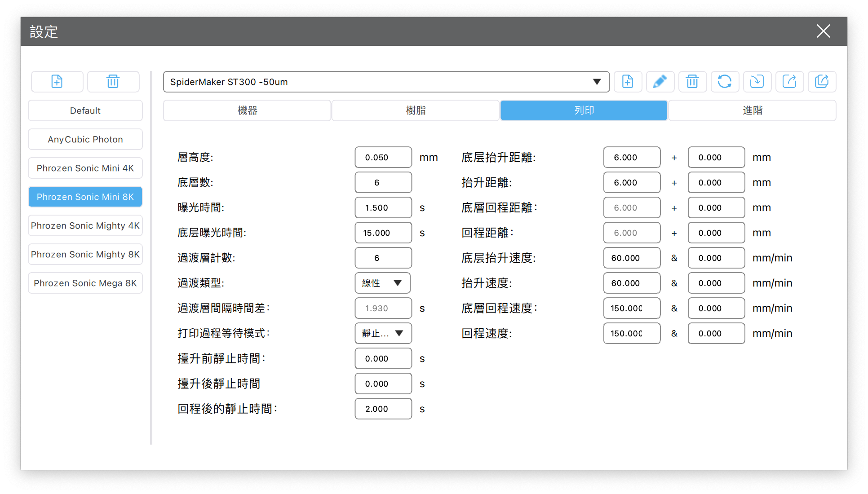Screen dimensions: 868x494
Task: Switch to the 機器 tab
Action: 247,110
